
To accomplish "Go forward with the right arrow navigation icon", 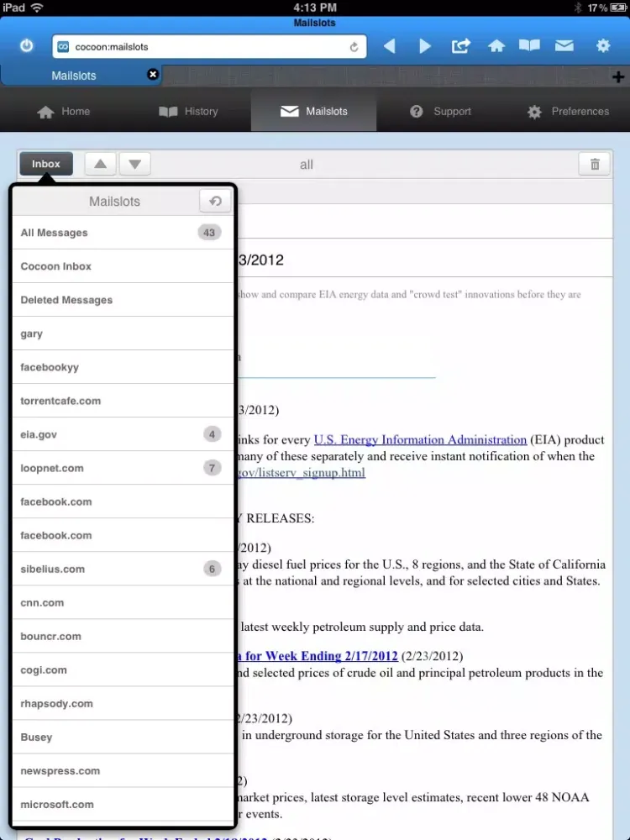I will 425,46.
